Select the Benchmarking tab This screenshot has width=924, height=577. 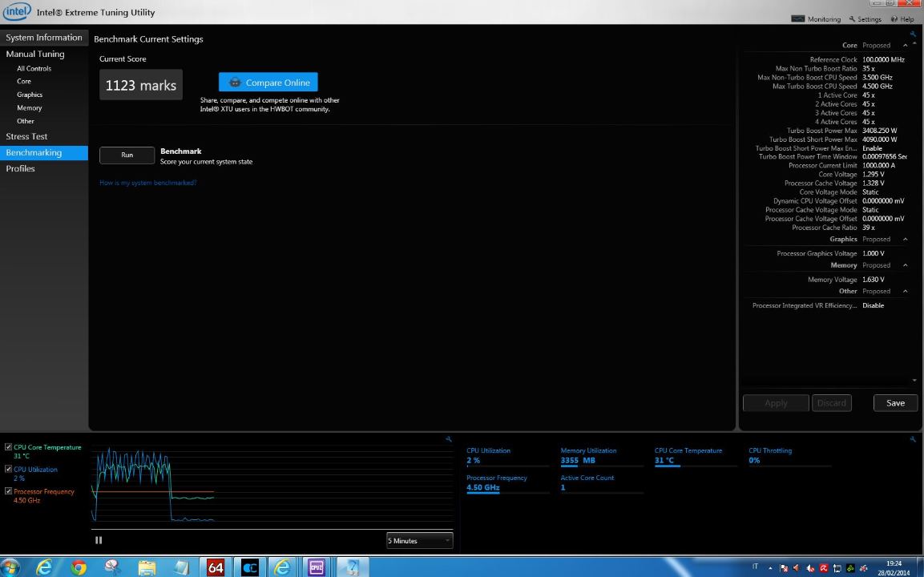tap(44, 152)
